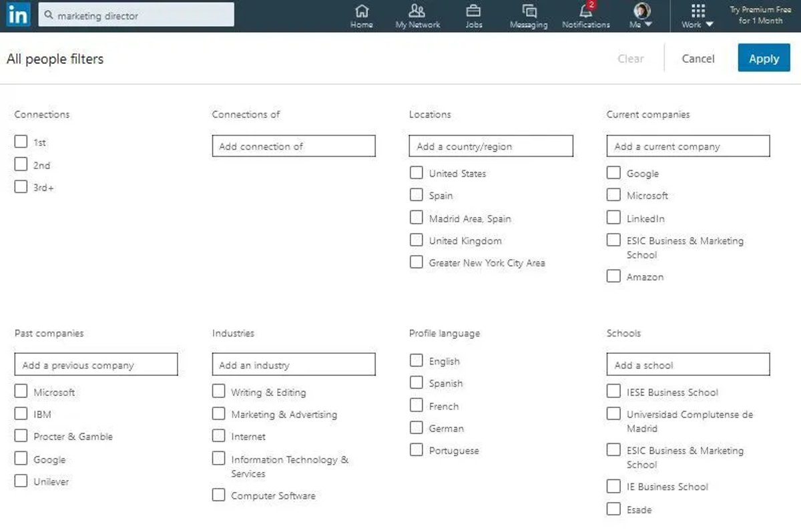Select Information Technology & Services industry
801x532 pixels.
pos(218,459)
